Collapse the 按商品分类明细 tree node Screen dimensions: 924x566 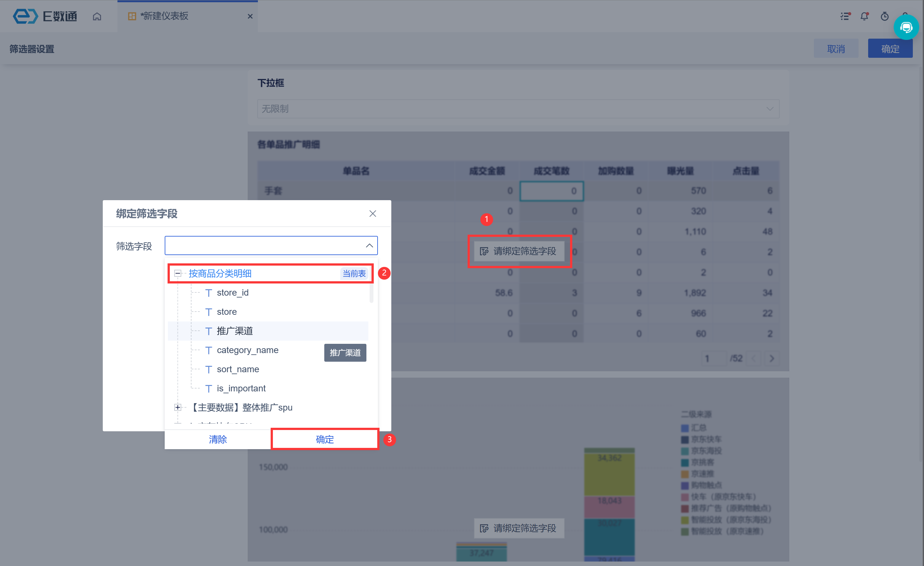[178, 274]
